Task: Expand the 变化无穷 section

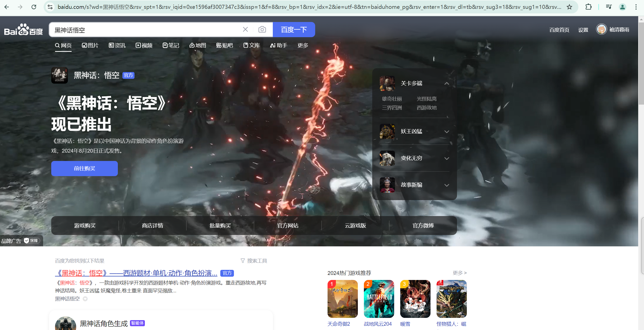Action: (x=446, y=158)
